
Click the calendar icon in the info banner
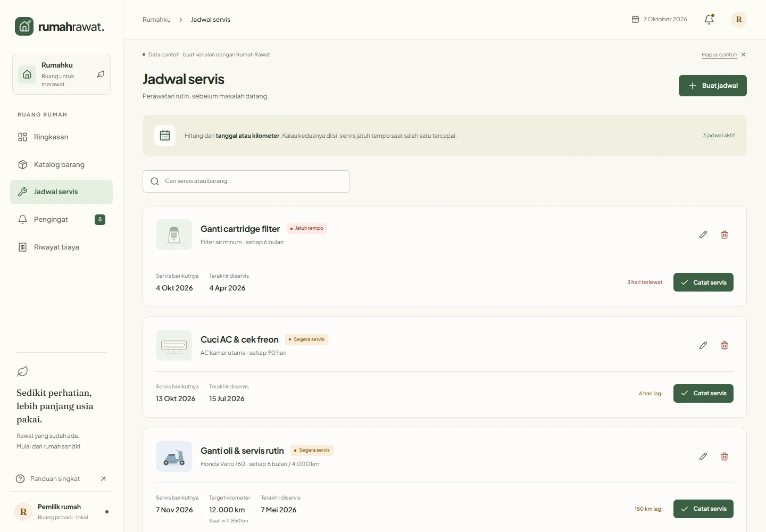pos(165,136)
